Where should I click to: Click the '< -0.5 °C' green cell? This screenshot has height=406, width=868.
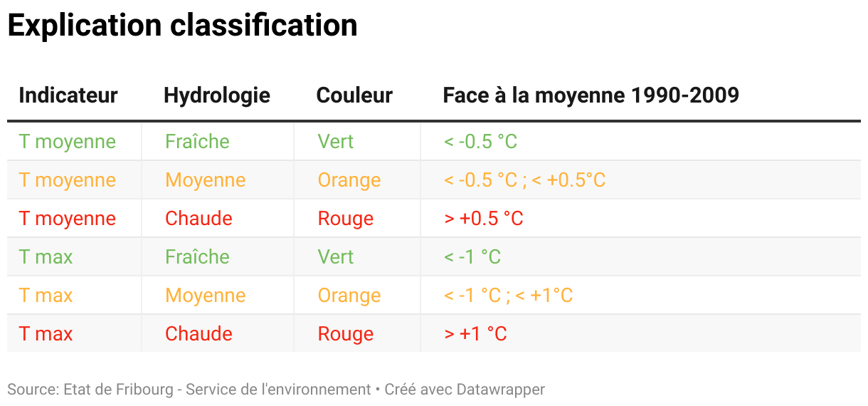(x=480, y=142)
